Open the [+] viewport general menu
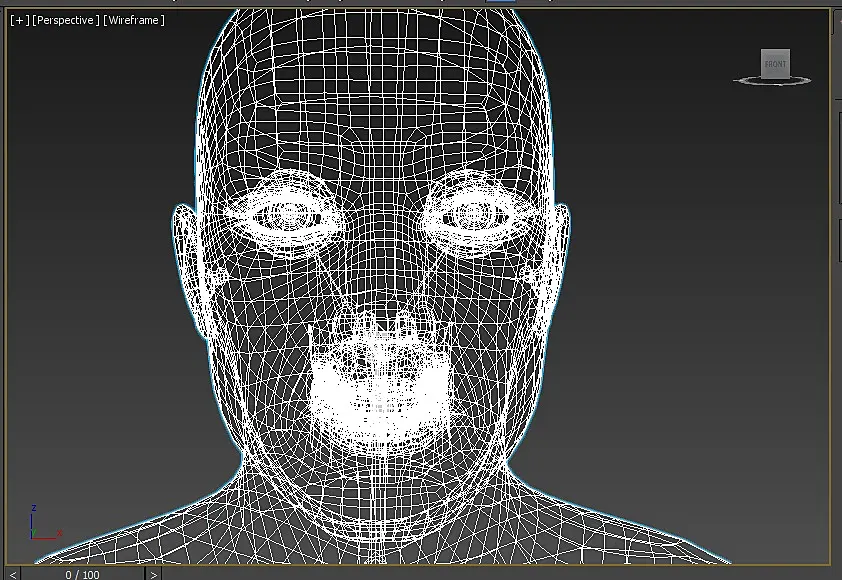This screenshot has height=580, width=842. click(19, 20)
